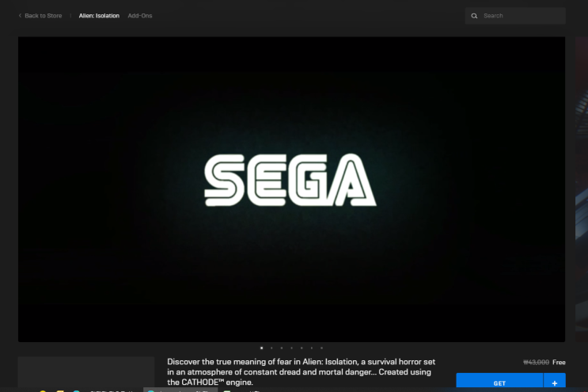Click into the Search input field

click(x=515, y=16)
